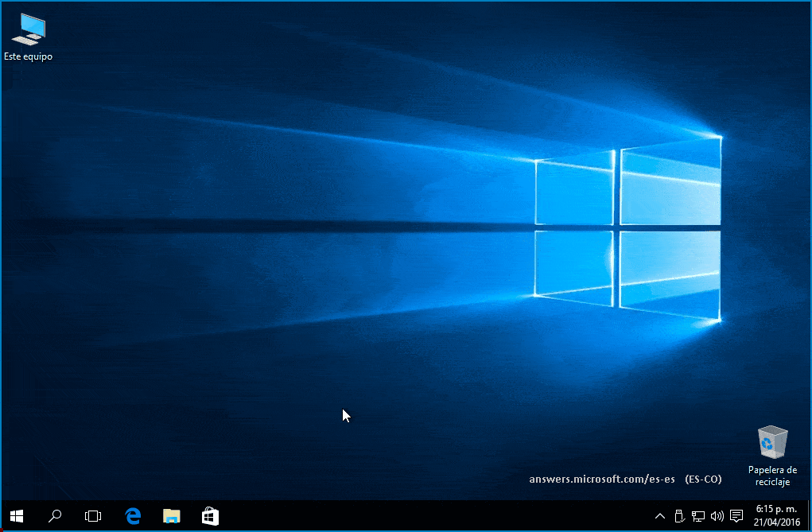Screen dimensions: 812x532
Task: Open the Windows Start menu
Action: [17, 516]
